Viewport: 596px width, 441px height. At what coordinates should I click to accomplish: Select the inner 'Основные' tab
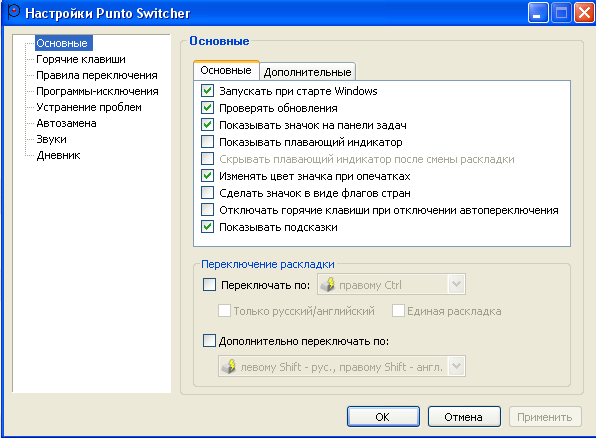226,71
